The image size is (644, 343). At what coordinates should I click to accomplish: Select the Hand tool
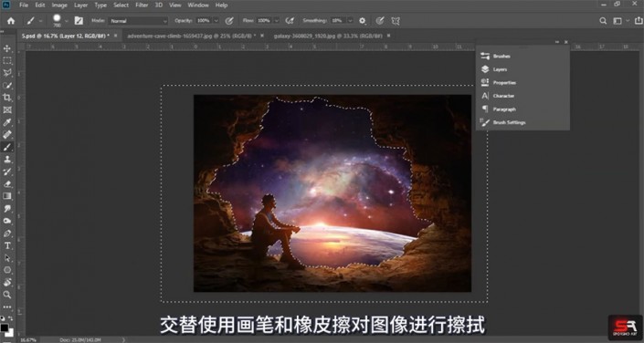[7, 282]
